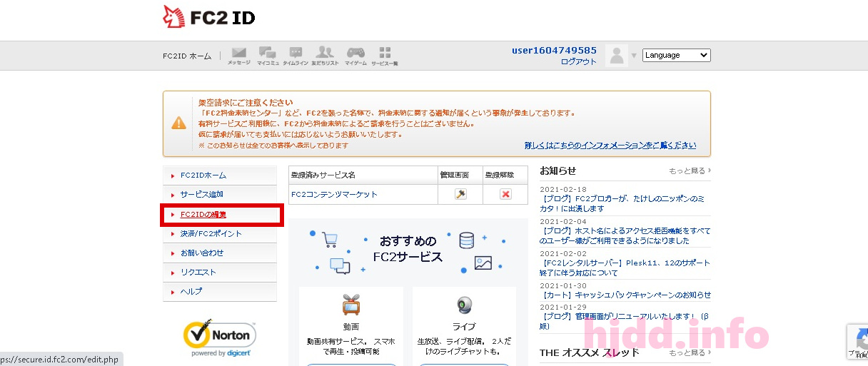Click the warning triangle icon
Viewport: 868px width, 366px height.
[178, 123]
